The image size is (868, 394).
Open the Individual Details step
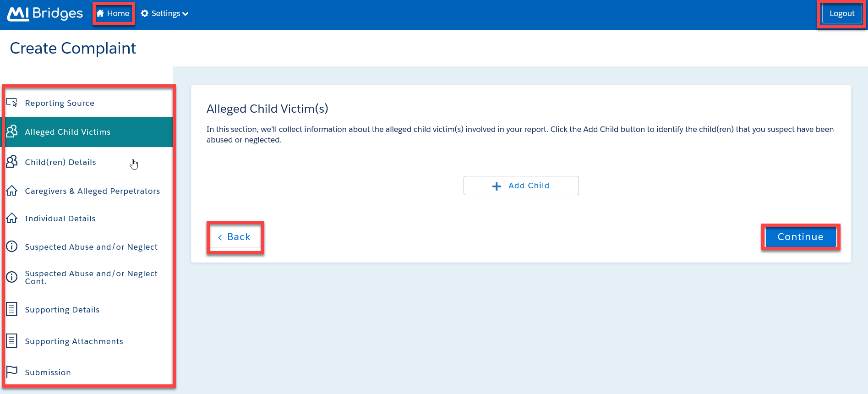click(60, 219)
